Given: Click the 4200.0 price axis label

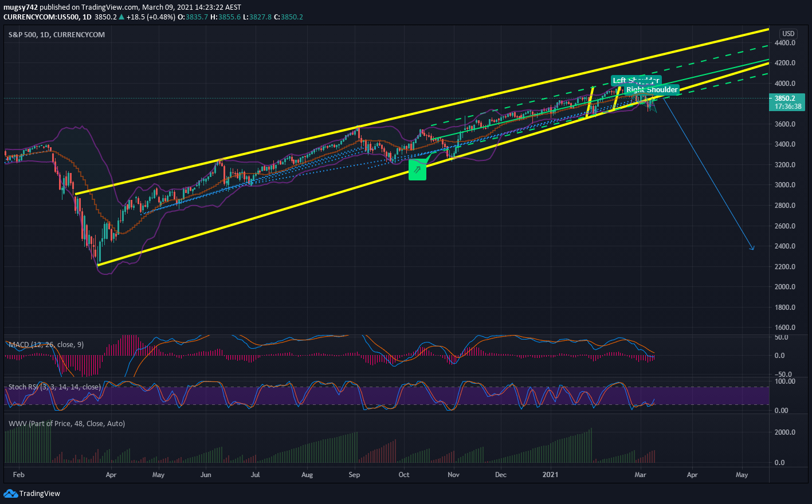Looking at the screenshot, I should click(784, 63).
